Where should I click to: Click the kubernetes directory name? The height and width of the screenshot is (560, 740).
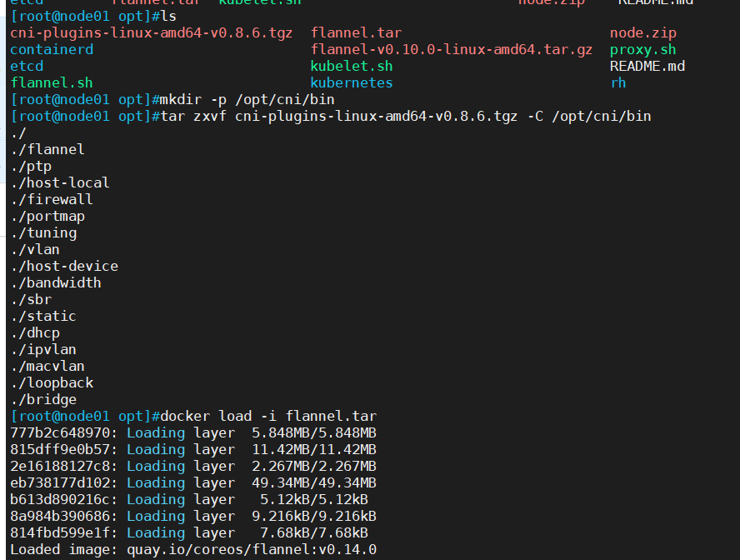[x=352, y=83]
